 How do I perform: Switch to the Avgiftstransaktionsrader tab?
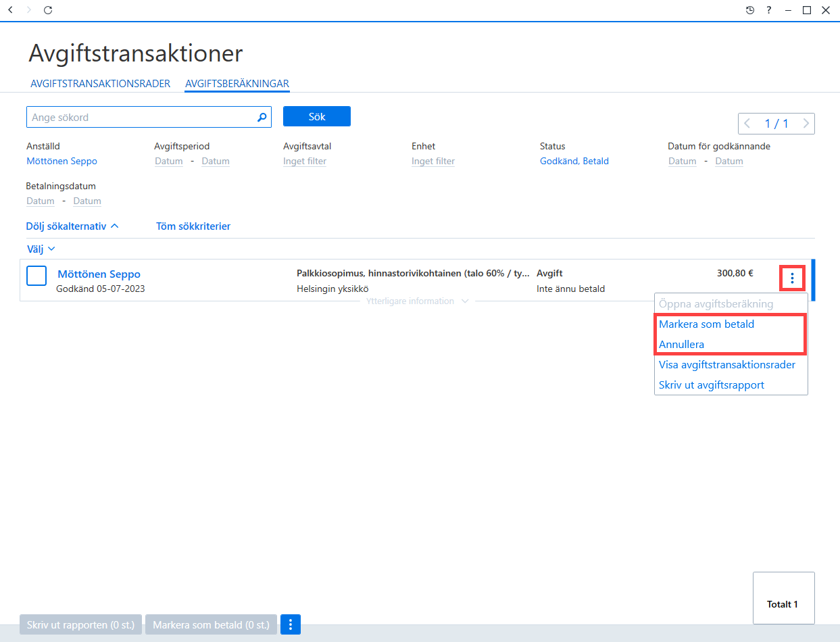[101, 84]
